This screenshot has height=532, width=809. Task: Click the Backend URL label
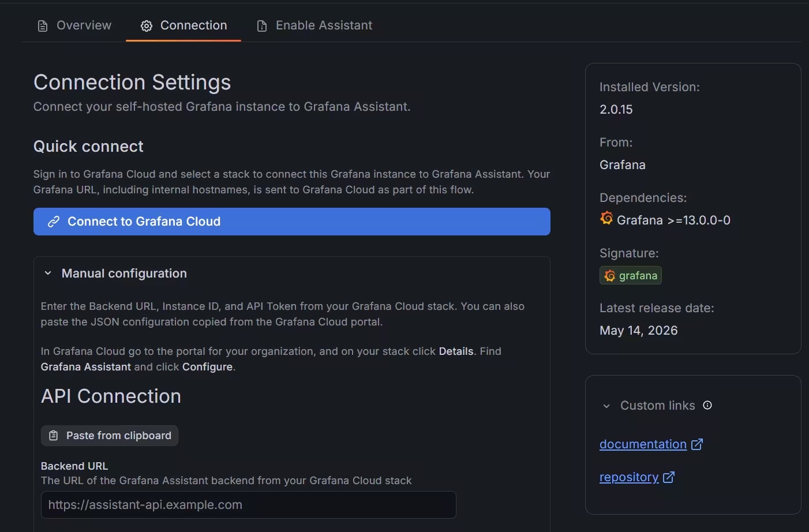coord(74,466)
